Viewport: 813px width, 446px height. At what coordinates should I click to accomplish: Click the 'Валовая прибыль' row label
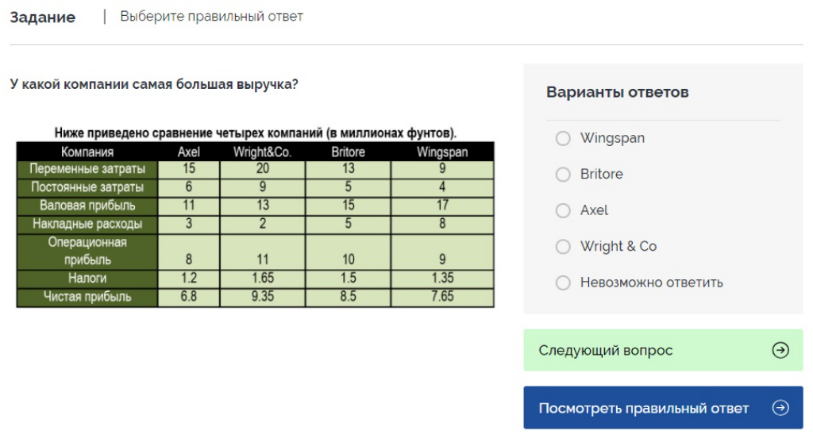click(87, 205)
